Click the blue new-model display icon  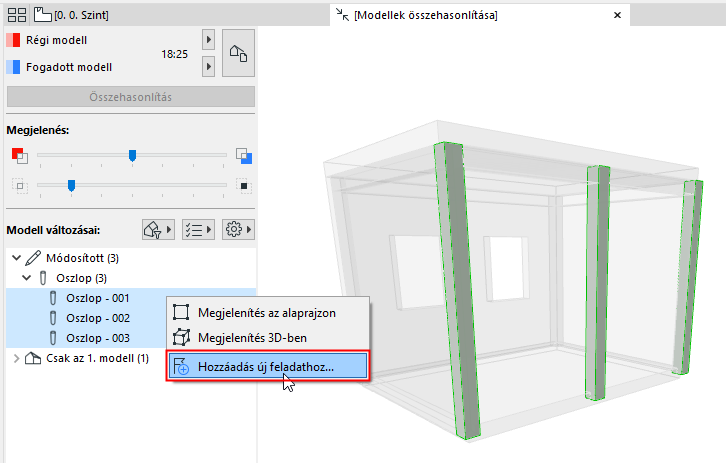click(x=244, y=156)
